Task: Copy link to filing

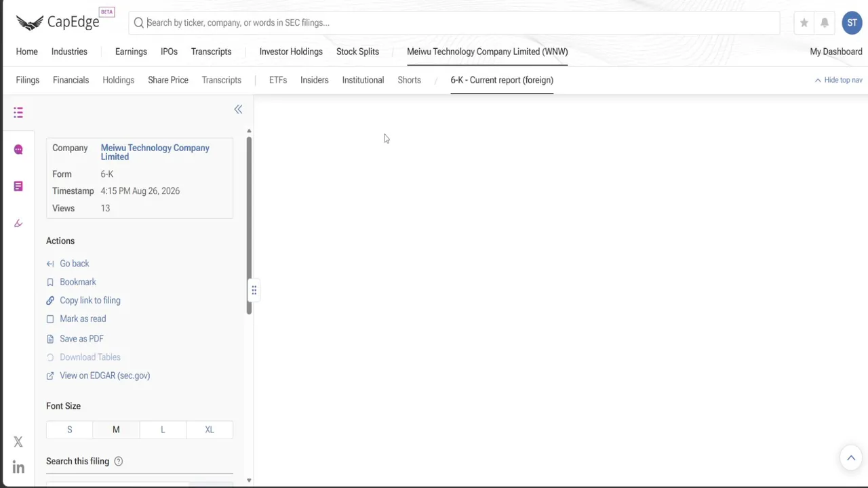Action: [83, 300]
